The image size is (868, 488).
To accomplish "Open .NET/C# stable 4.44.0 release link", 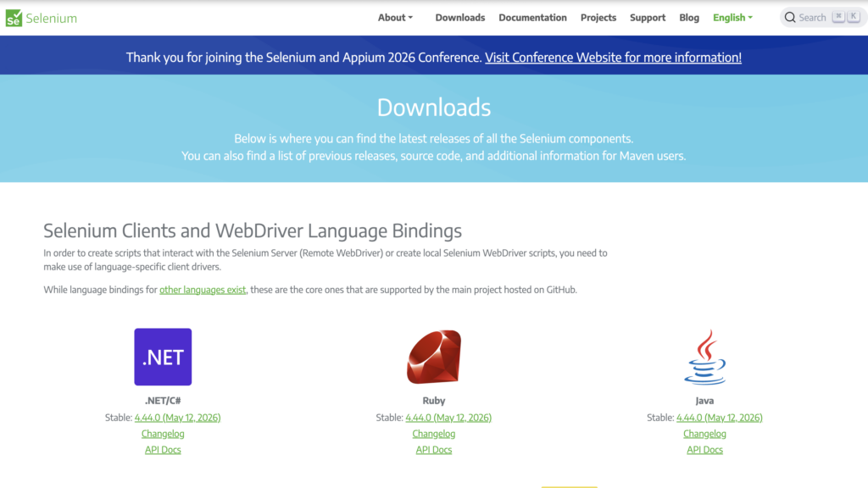I will (177, 418).
